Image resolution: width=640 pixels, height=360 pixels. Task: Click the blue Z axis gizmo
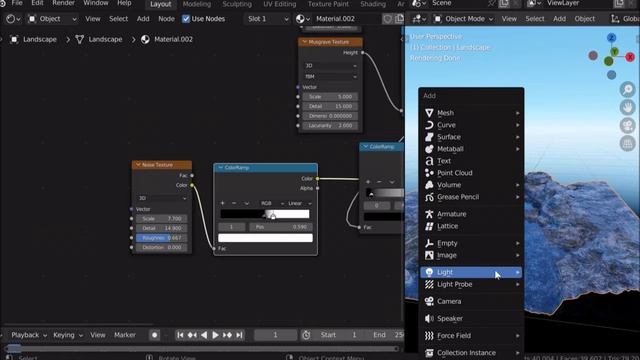[611, 38]
